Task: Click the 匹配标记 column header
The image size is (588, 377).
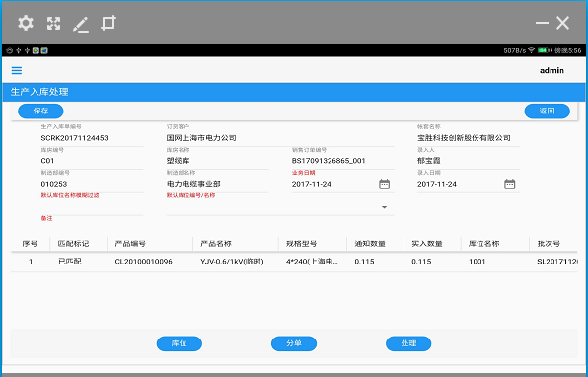Action: [73, 244]
